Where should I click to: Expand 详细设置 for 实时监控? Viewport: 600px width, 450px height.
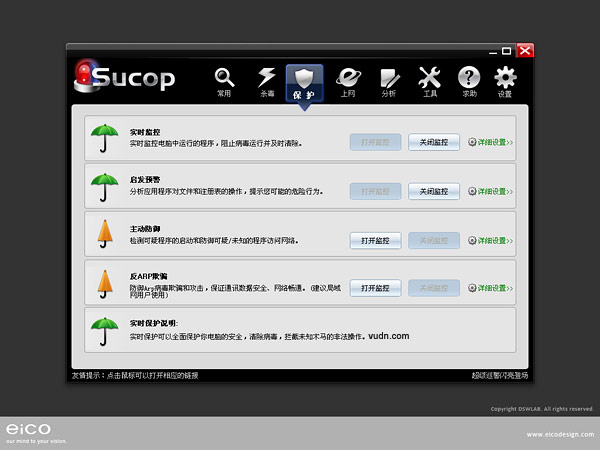click(491, 142)
